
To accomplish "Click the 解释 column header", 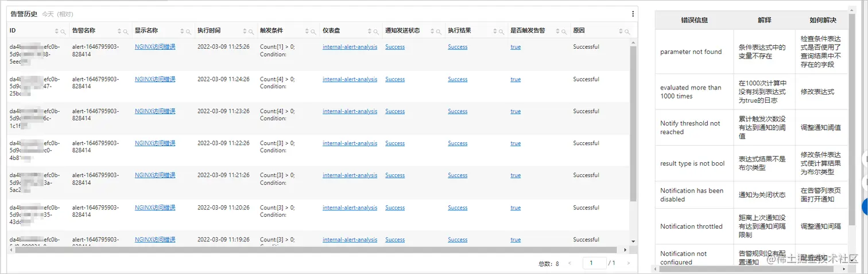I will coord(764,20).
